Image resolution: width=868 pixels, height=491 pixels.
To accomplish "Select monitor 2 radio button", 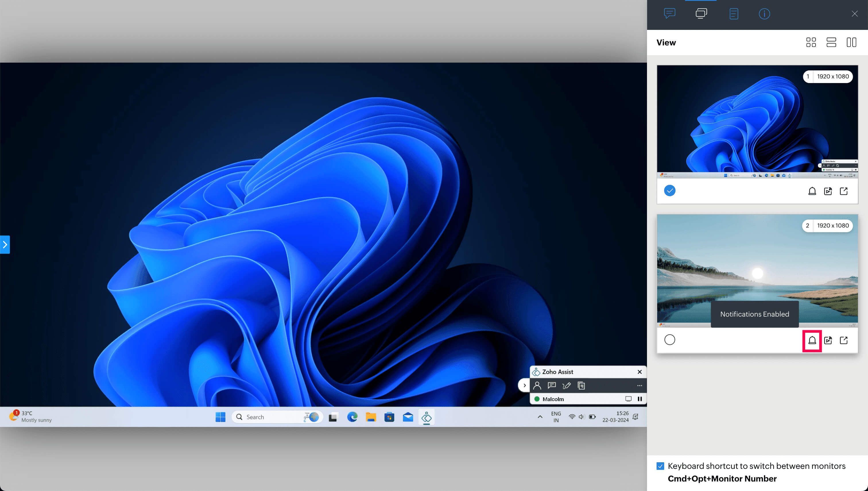I will click(670, 340).
